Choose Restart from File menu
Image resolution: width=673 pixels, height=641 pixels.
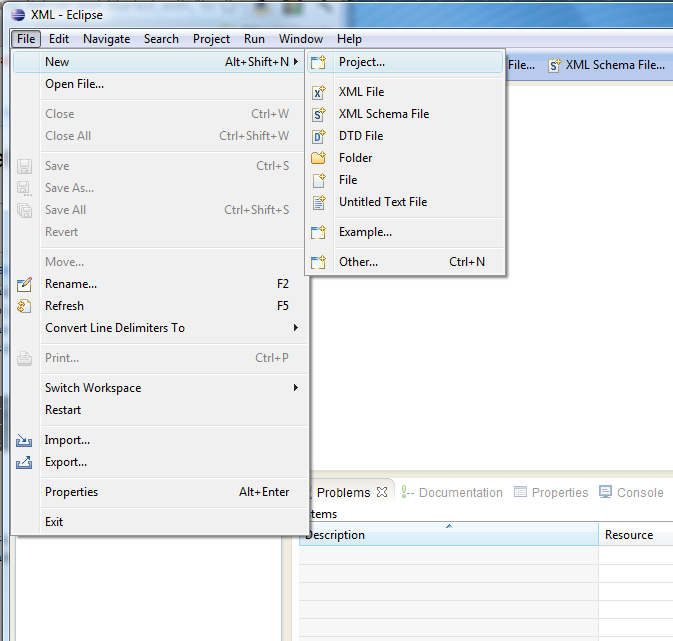(160, 410)
